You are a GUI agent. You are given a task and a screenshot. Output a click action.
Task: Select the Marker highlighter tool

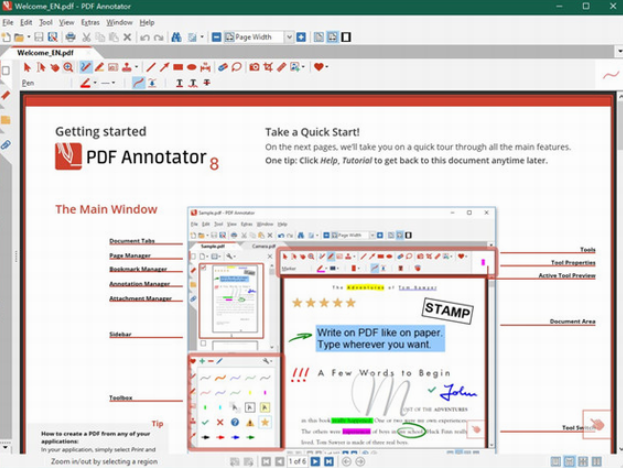click(x=98, y=67)
